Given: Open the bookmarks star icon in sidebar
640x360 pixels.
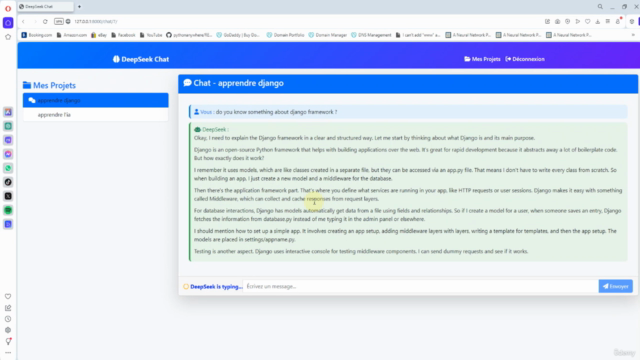Looking at the screenshot, I should point(8,37).
